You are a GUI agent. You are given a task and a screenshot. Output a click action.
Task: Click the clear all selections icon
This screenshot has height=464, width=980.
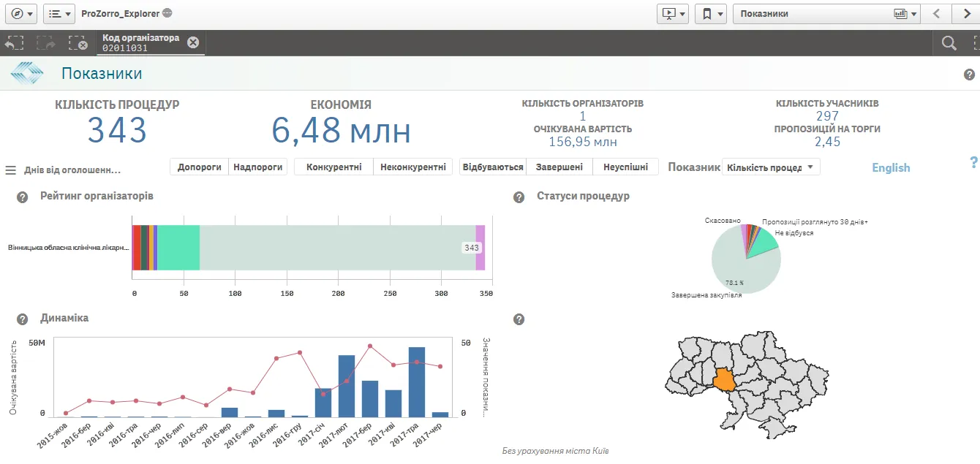coord(78,43)
